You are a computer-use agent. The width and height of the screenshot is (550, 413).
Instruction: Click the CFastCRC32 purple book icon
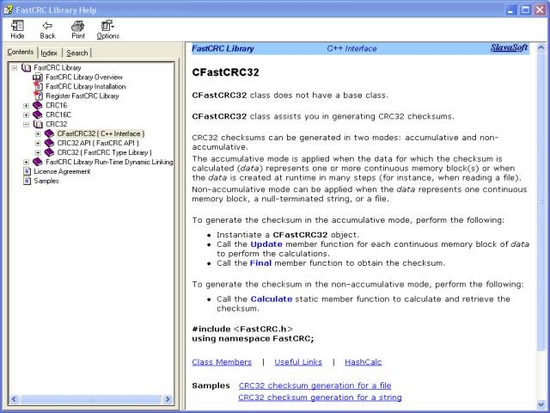click(49, 134)
